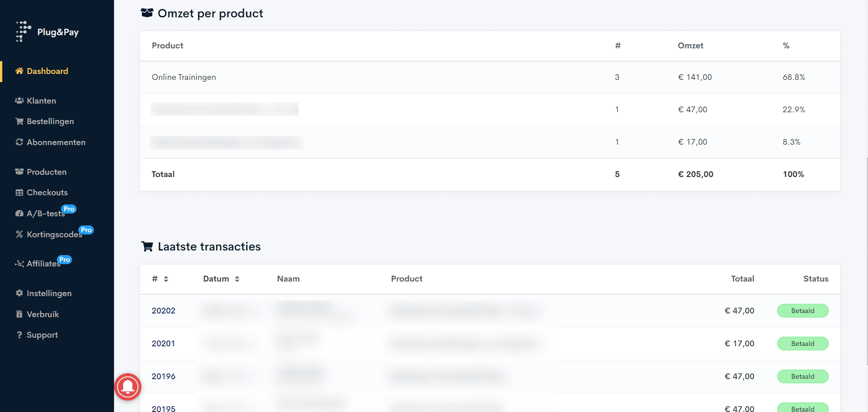This screenshot has width=868, height=412.
Task: Click the Producten box icon
Action: [x=19, y=172]
